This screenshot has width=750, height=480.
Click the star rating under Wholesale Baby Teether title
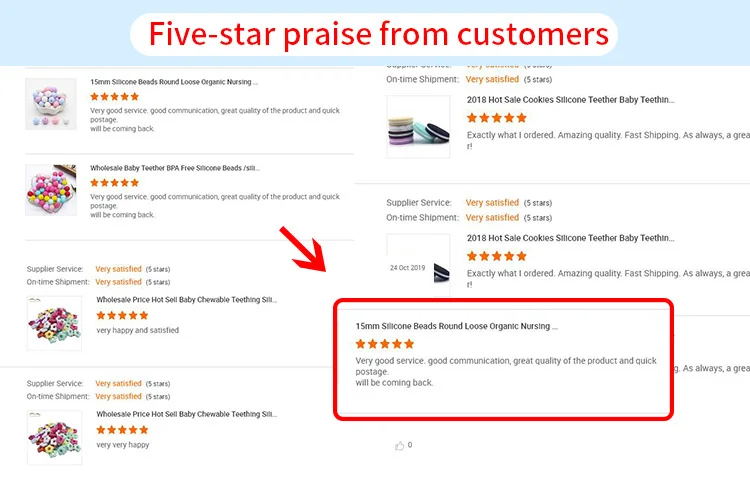coord(114,183)
